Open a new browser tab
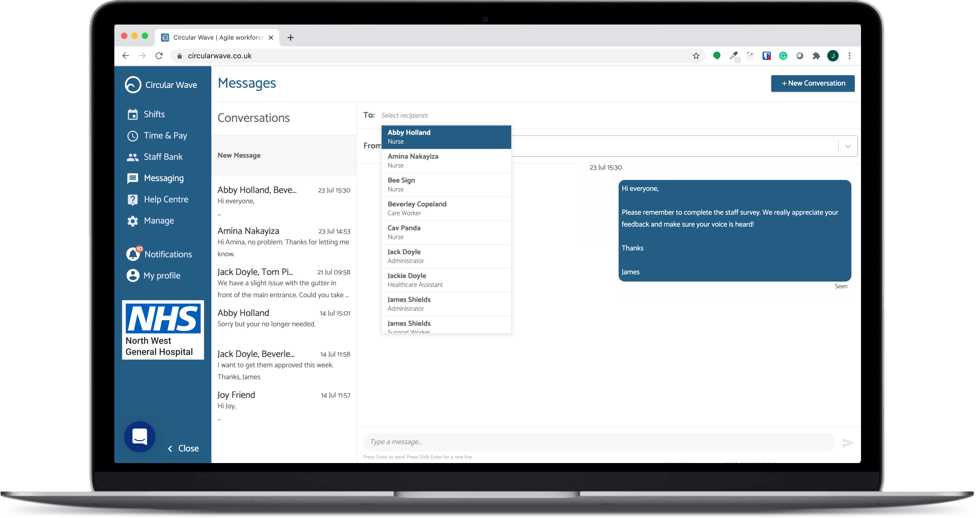980x518 pixels. point(291,38)
